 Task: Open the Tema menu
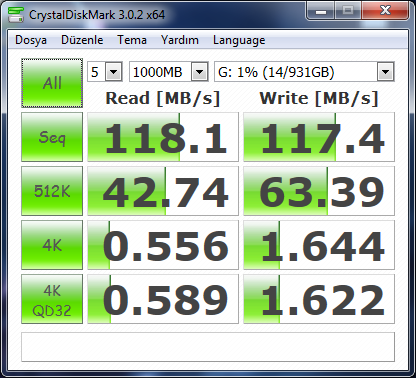coord(132,40)
